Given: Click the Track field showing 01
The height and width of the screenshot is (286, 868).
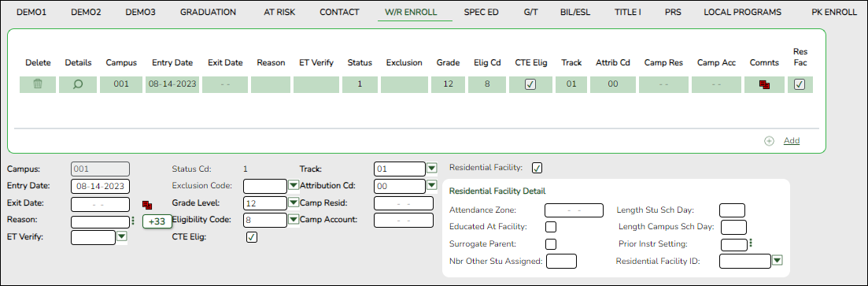Looking at the screenshot, I should pos(400,169).
